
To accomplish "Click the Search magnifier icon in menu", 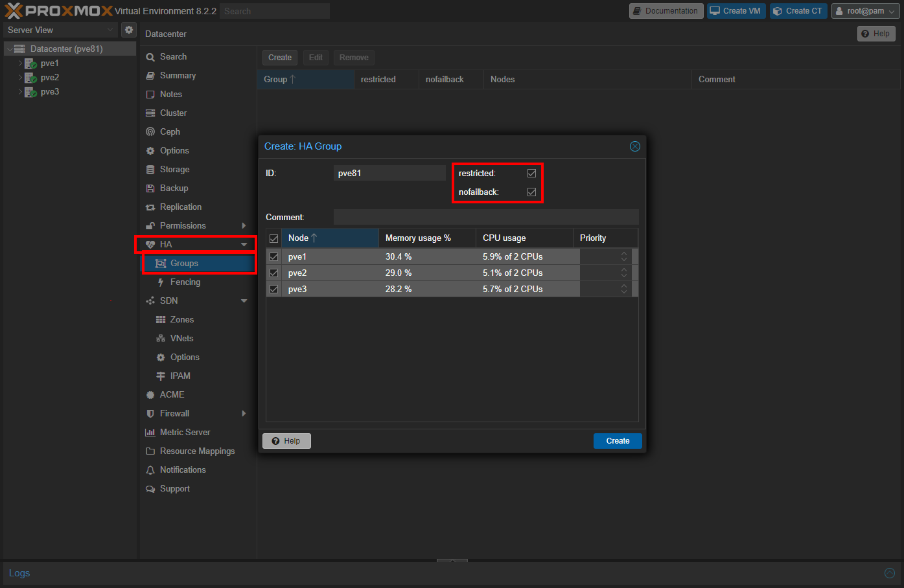I will click(150, 57).
